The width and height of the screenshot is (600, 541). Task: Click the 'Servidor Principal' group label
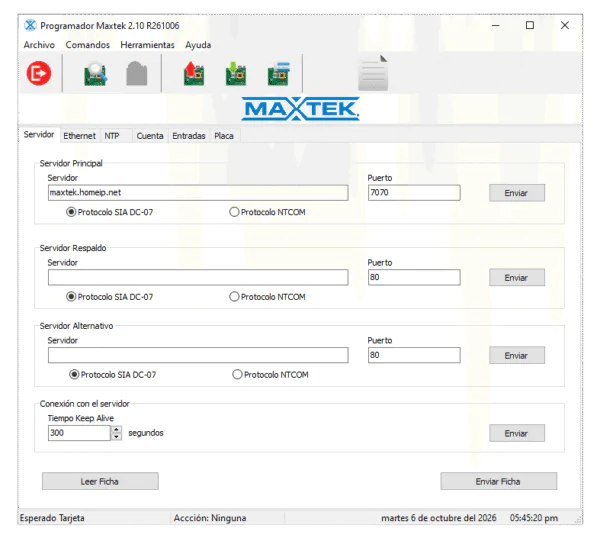click(x=71, y=163)
